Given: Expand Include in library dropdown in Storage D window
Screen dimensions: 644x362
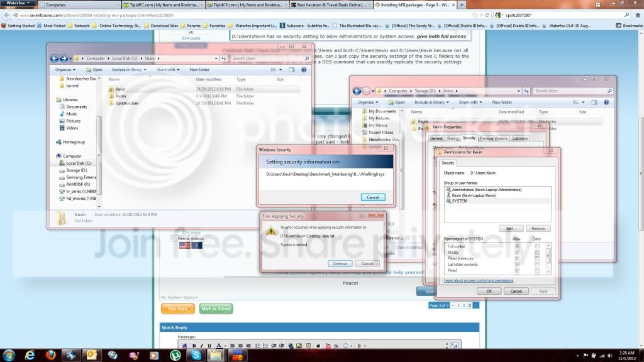Looking at the screenshot, I should (x=431, y=102).
